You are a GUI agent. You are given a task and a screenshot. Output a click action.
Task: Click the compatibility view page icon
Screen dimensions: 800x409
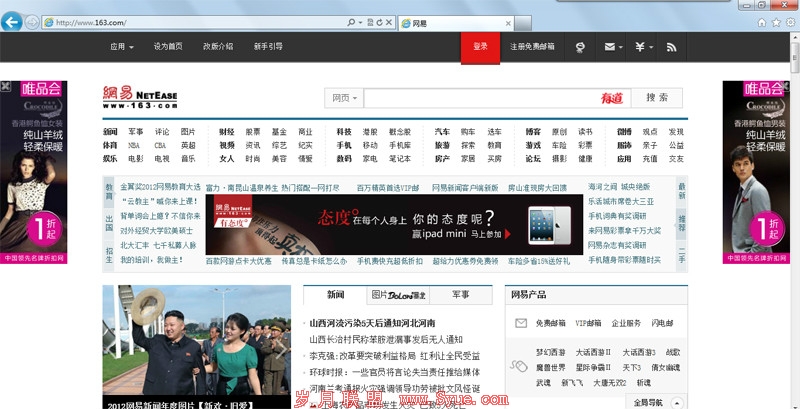click(370, 22)
